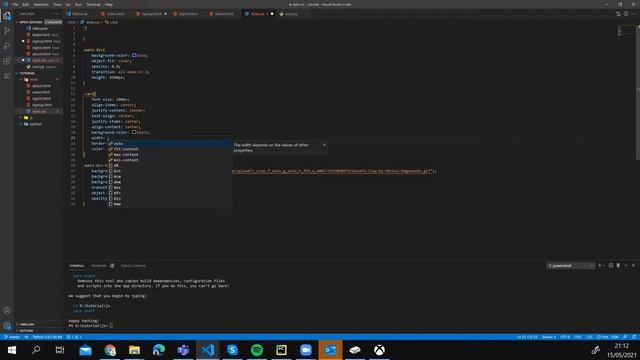Switch to the signup.html editor tab
This screenshot has height=360, width=640.
point(151,14)
